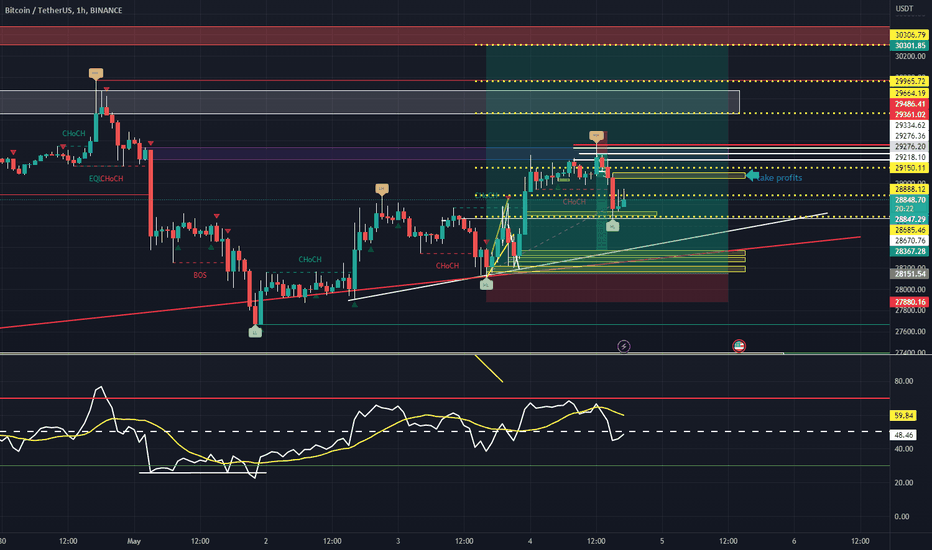This screenshot has height=550, width=932.
Task: Click the HL marker below the latest red candle
Action: pos(612,226)
